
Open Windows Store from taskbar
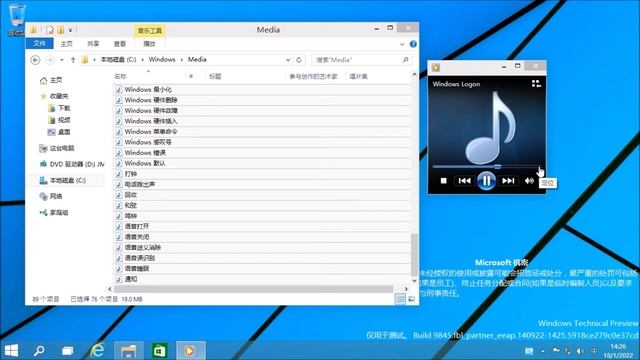click(159, 350)
